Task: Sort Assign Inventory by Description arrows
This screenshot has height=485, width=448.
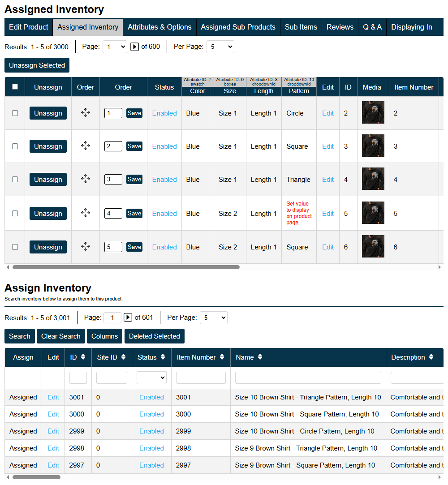Action: (x=431, y=357)
